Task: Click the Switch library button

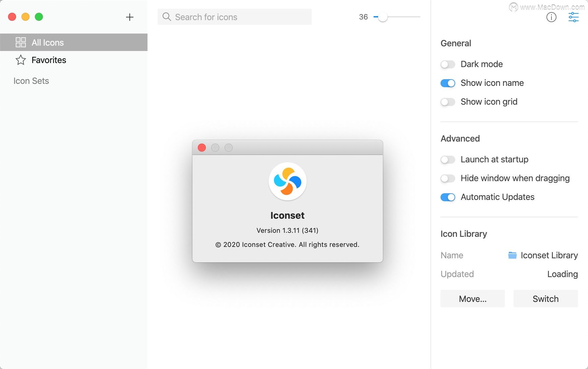Action: (x=546, y=299)
